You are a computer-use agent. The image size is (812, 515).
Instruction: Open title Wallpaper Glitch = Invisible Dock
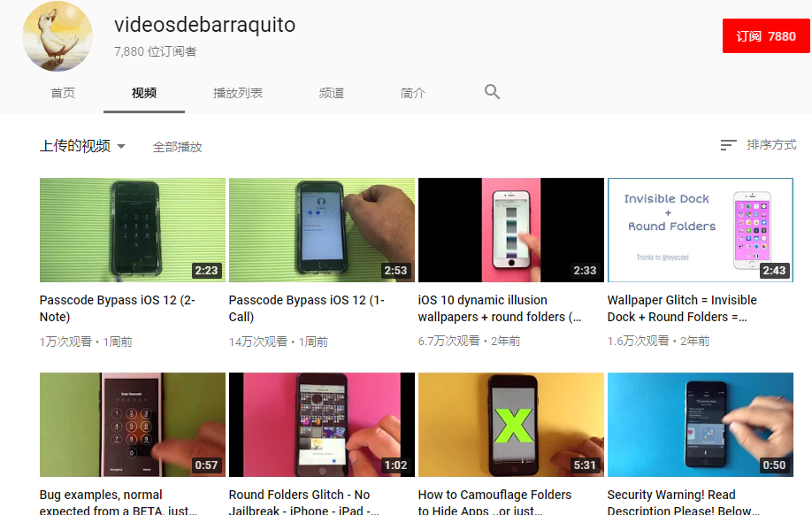tap(682, 308)
